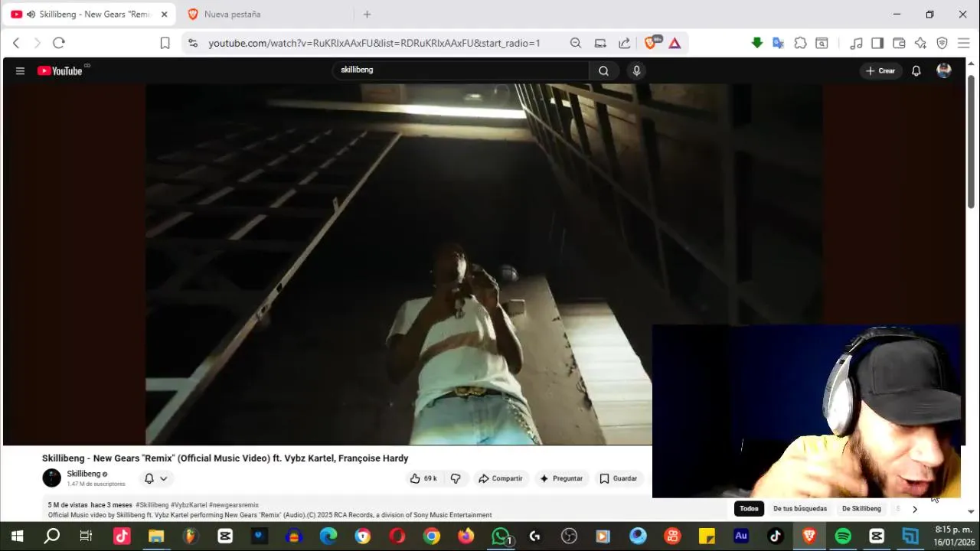Open Spotify from the taskbar

(843, 536)
